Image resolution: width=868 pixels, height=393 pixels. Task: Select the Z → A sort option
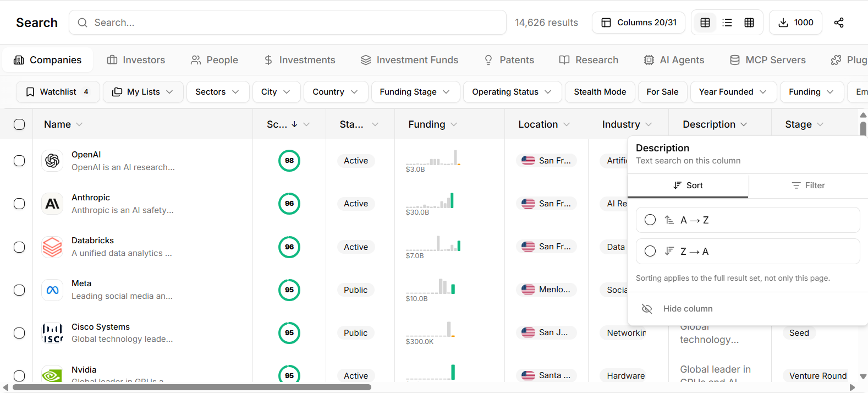[x=748, y=252]
